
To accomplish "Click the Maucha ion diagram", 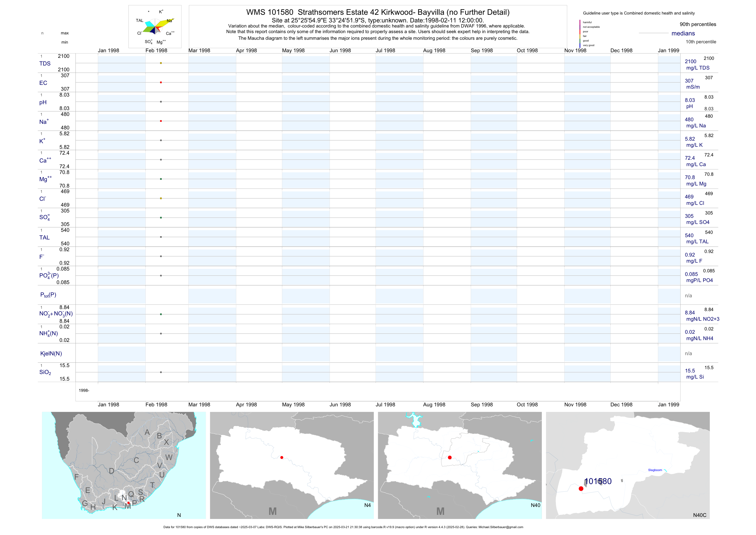I will point(155,27).
